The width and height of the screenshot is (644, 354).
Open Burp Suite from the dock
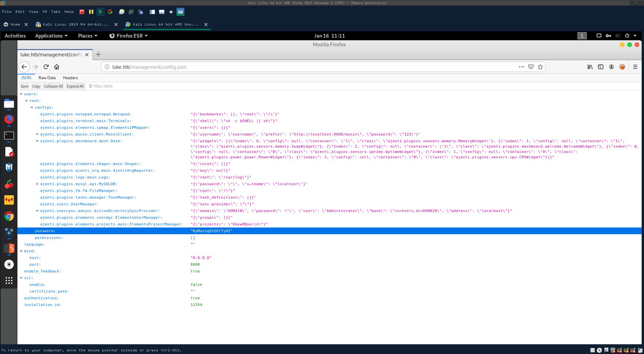point(9,248)
